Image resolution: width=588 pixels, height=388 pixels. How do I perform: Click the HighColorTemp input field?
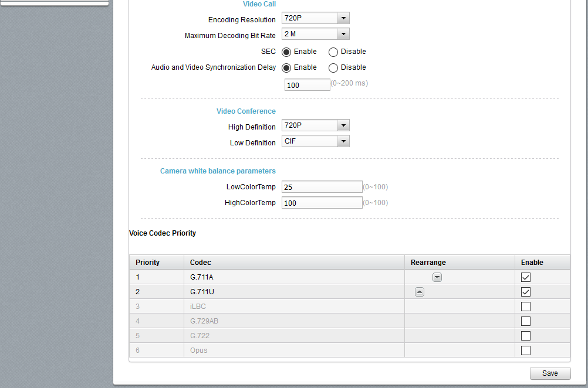[x=322, y=203]
